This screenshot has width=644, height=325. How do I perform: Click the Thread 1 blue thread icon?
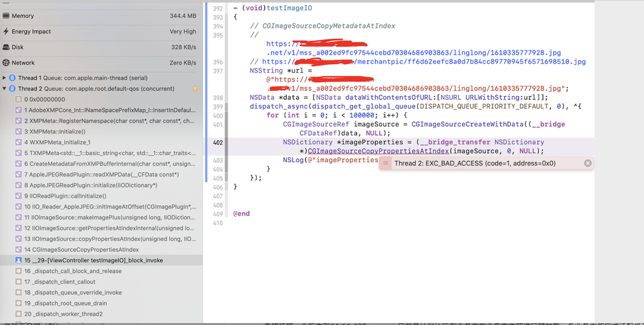[x=12, y=78]
